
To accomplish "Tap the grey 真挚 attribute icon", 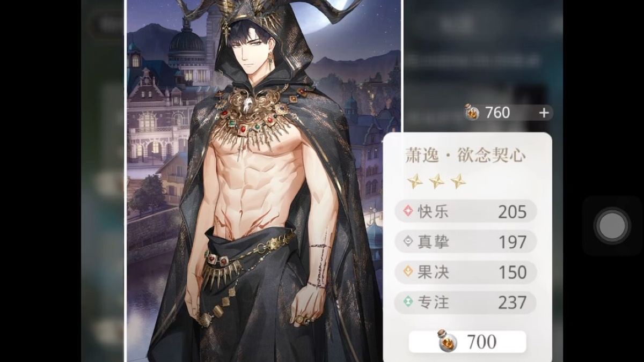I will (x=408, y=241).
